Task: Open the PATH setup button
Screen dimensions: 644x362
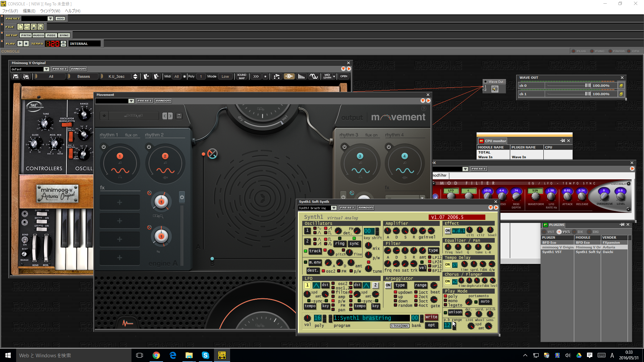Action: [x=25, y=35]
